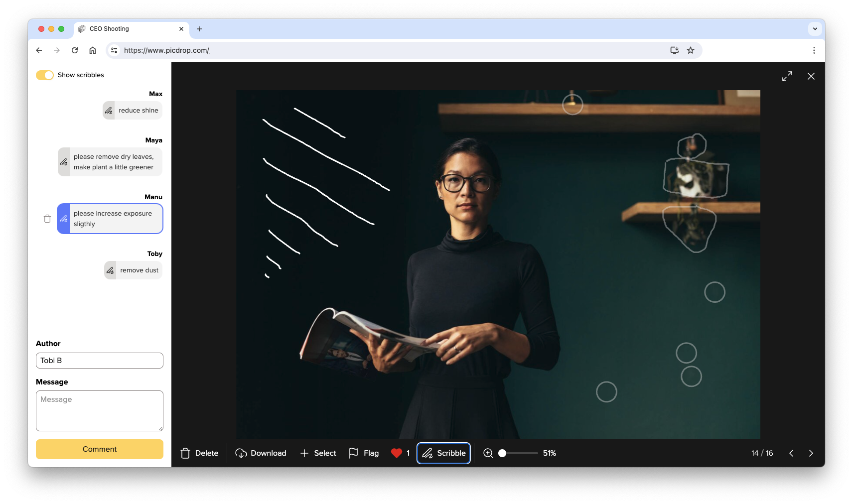Click the 51% zoom value
The image size is (853, 504).
pyautogui.click(x=550, y=453)
